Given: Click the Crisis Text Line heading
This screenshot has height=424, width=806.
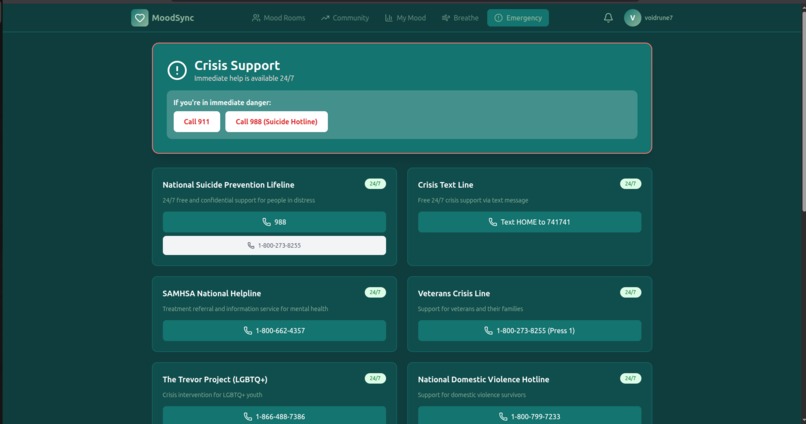Looking at the screenshot, I should pos(446,185).
